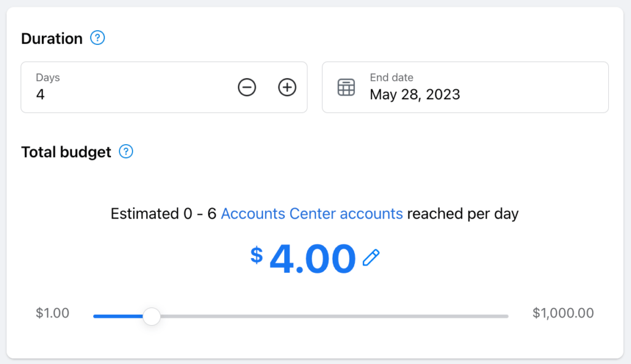The width and height of the screenshot is (631, 364).
Task: Click the blue filled part of the budget slider
Action: pyautogui.click(x=117, y=317)
